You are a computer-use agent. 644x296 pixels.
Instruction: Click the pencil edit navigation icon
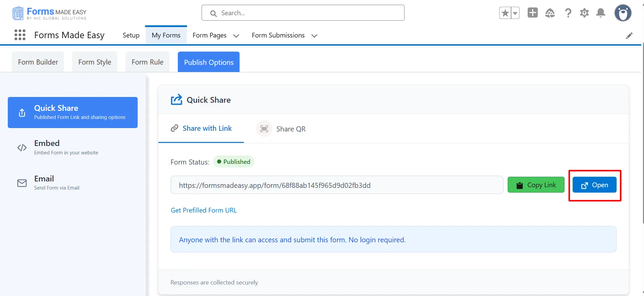[629, 36]
